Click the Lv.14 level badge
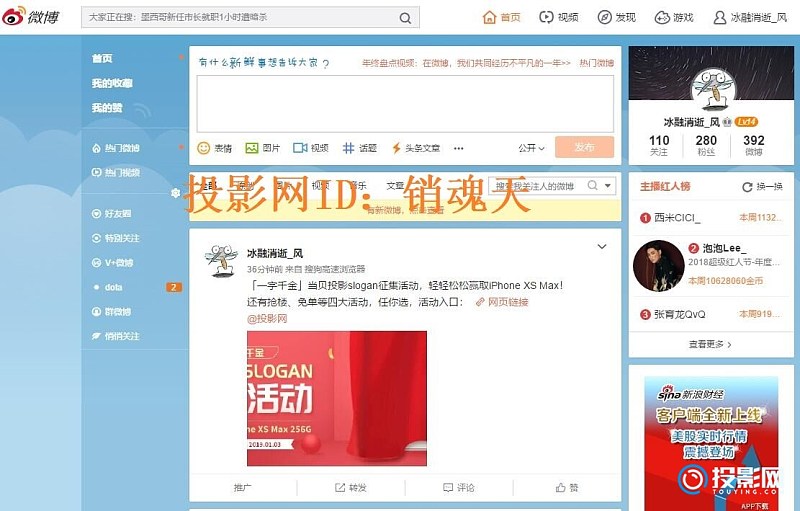 click(746, 122)
